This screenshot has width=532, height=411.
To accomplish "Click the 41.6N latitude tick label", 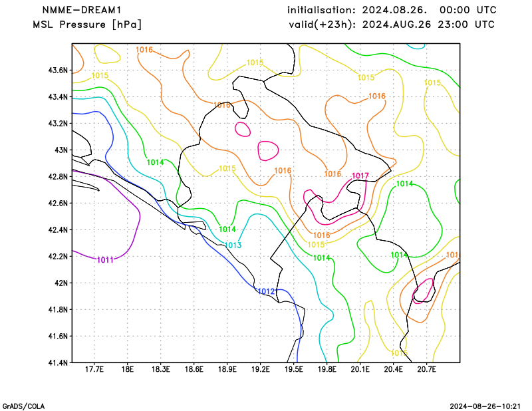I will coord(58,336).
